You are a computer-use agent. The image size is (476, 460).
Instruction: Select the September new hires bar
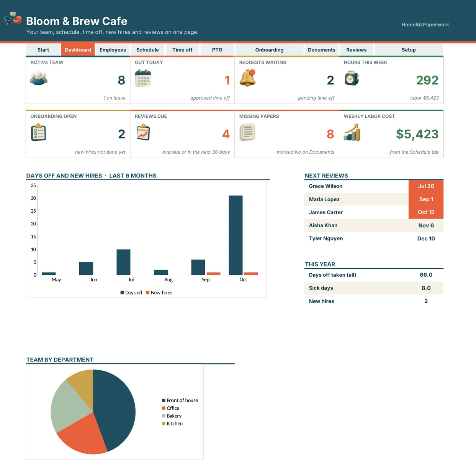[x=213, y=274]
